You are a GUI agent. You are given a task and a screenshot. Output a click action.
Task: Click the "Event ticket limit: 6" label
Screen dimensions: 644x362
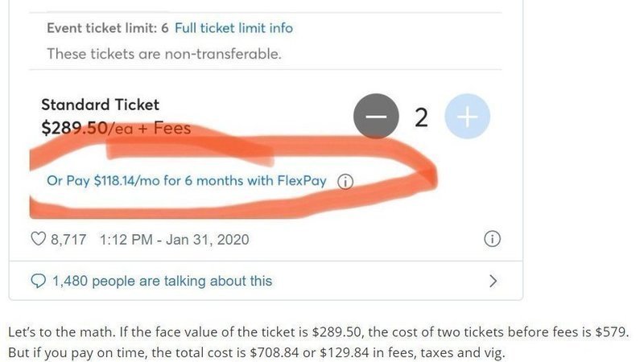point(107,28)
